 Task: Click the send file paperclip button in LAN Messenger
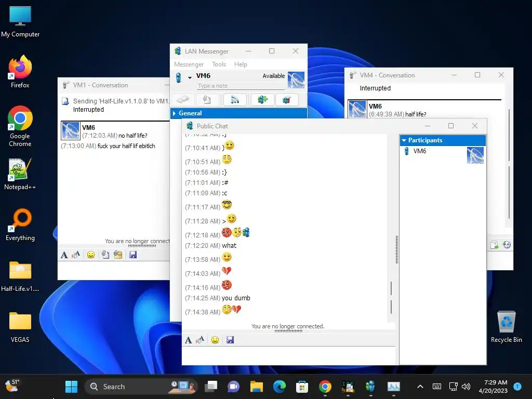click(x=207, y=100)
